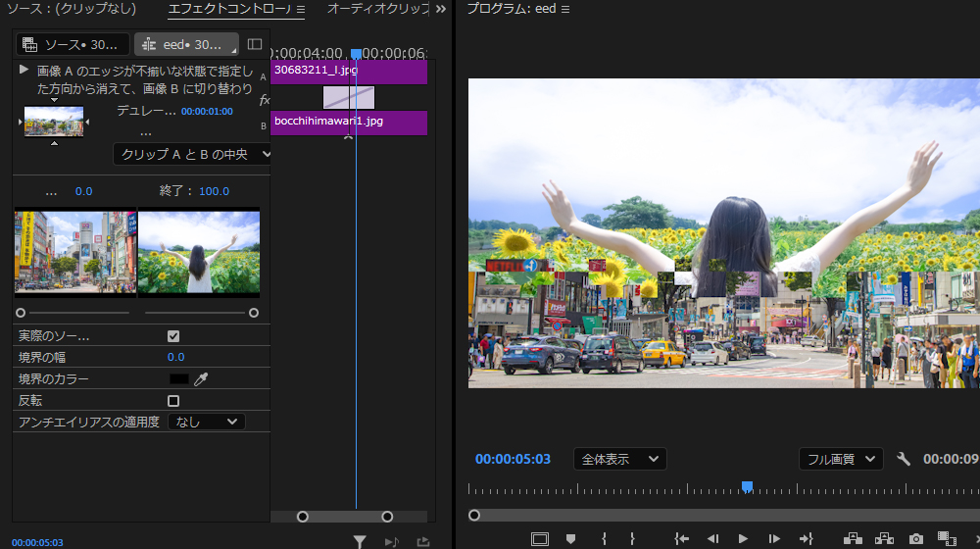The width and height of the screenshot is (980, 549).
Task: Adjust the end preview slider handle
Action: [x=254, y=313]
